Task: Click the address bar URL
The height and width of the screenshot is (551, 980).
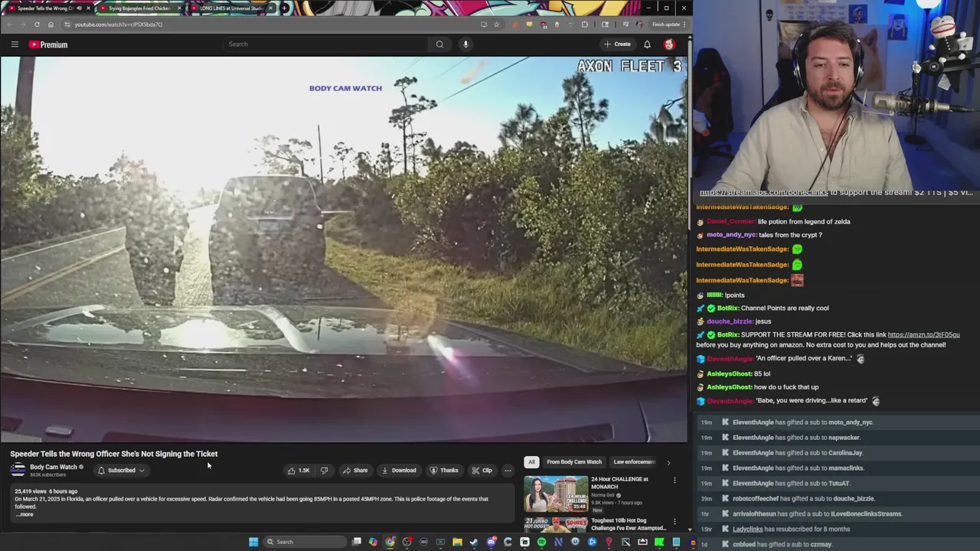Action: (118, 24)
